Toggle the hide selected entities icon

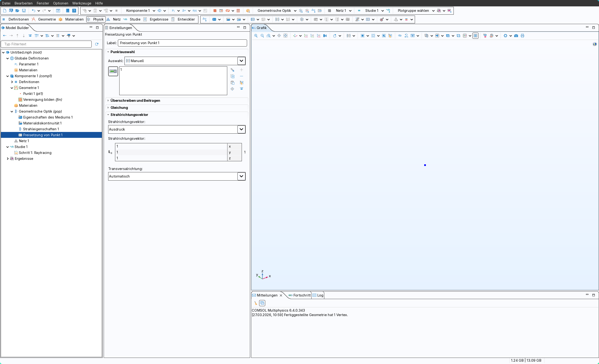(400, 36)
